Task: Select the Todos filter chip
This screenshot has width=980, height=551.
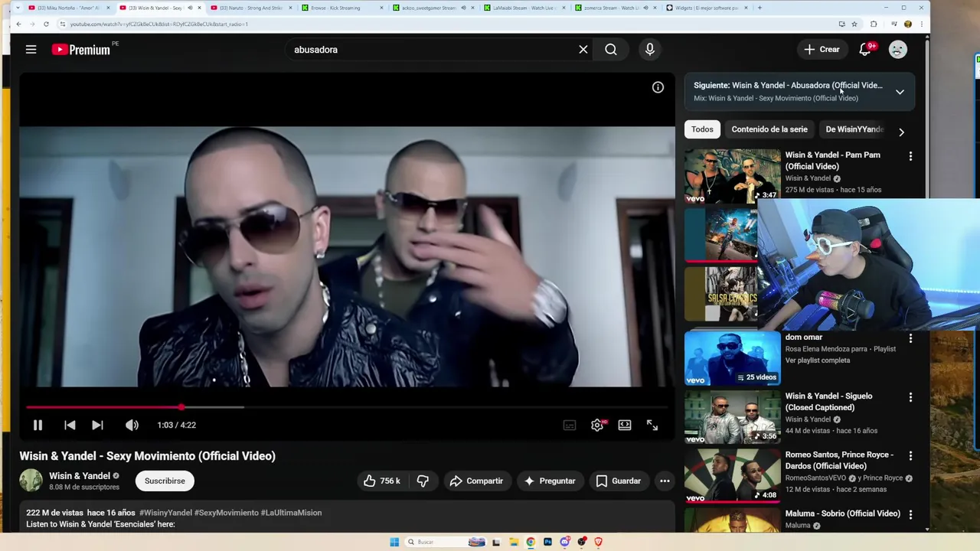Action: (x=702, y=129)
